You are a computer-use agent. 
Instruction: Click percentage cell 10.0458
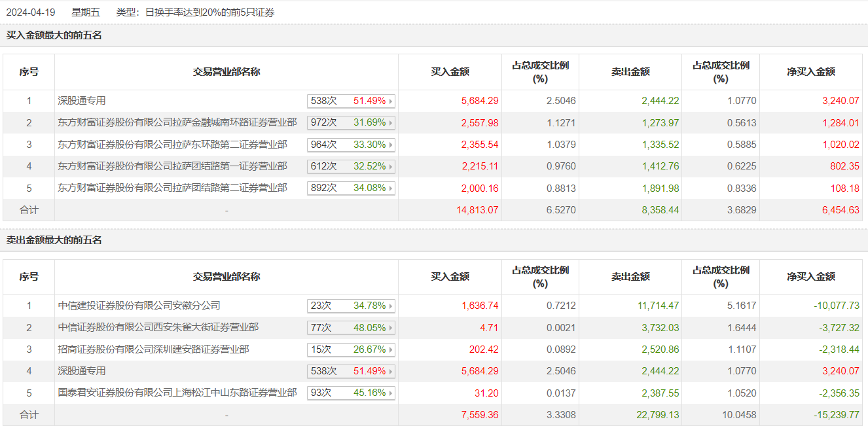[x=740, y=415]
